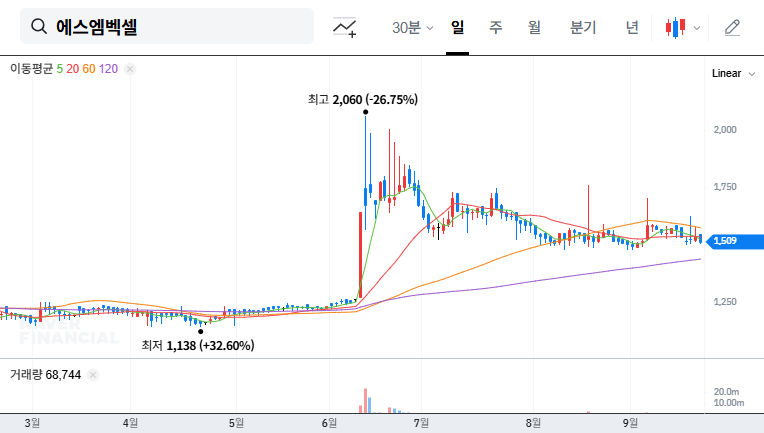The image size is (764, 433).
Task: Switch to the 월 monthly tab
Action: point(534,27)
